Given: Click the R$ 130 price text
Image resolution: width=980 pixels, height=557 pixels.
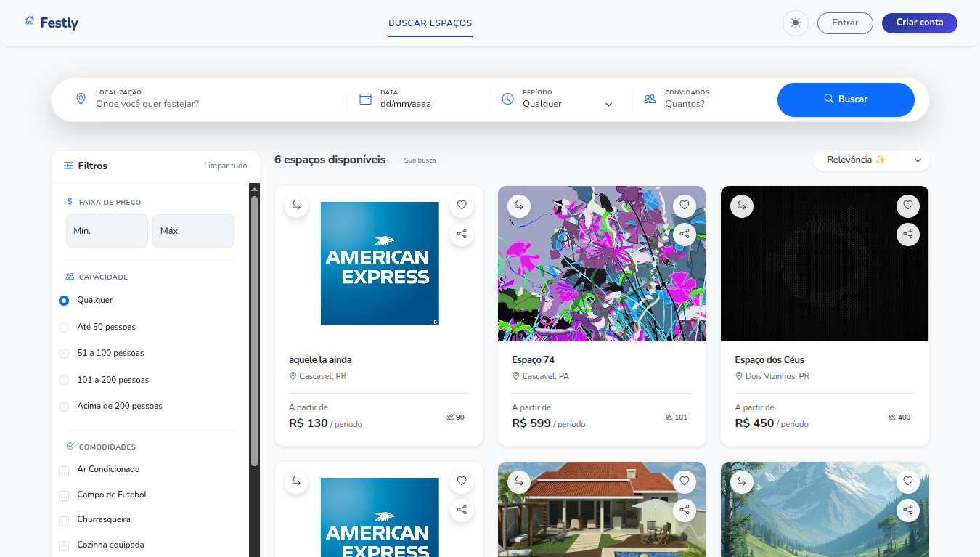Looking at the screenshot, I should pos(309,423).
